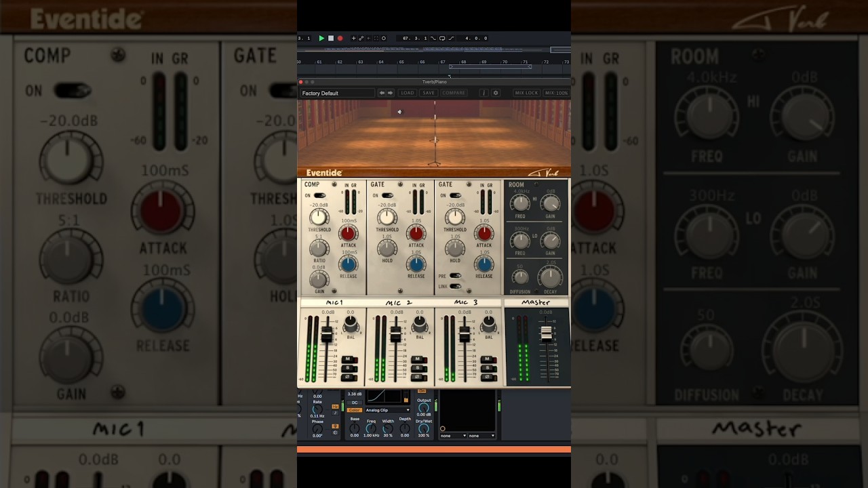
Task: Toggle the Color button in Ableton device
Action: (355, 410)
